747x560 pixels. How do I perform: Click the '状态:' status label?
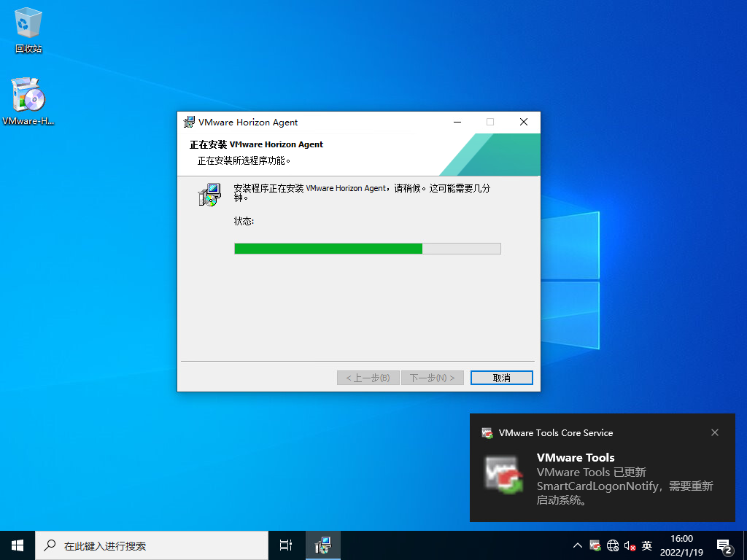(x=244, y=221)
